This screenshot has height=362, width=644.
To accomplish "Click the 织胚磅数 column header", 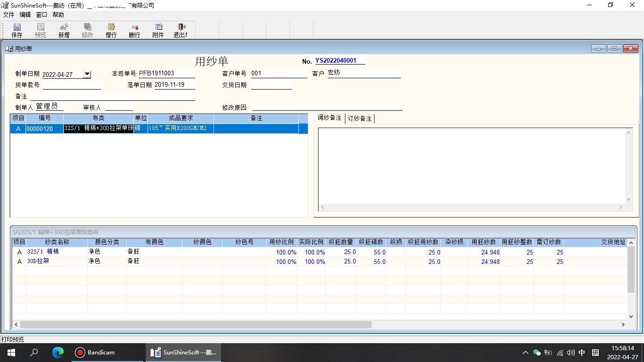I will click(371, 242).
